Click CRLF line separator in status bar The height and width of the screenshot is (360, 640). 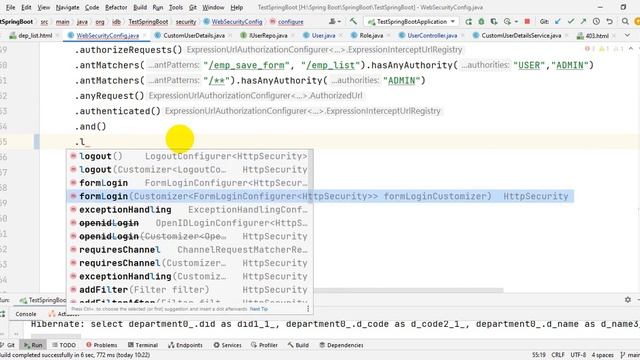coord(558,355)
